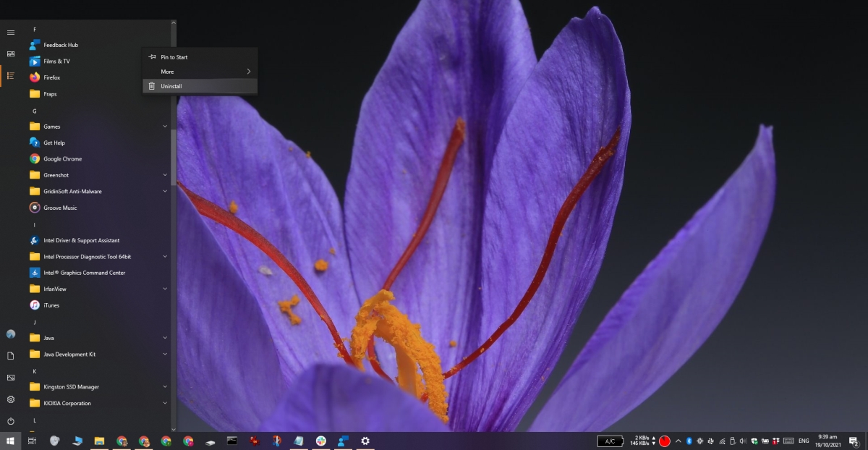Click the letter G section header
The height and width of the screenshot is (450, 868).
35,111
